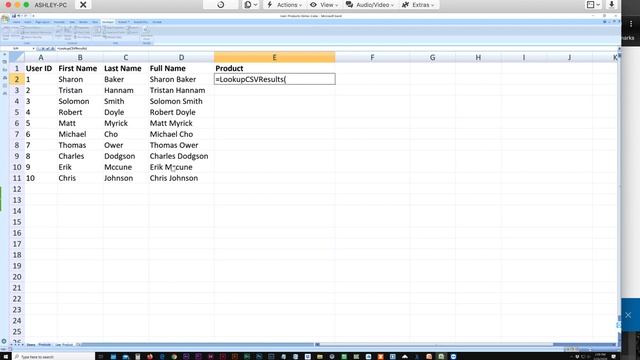The height and width of the screenshot is (360, 640).
Task: Click the 'Full Name' header cell
Action: [x=181, y=68]
